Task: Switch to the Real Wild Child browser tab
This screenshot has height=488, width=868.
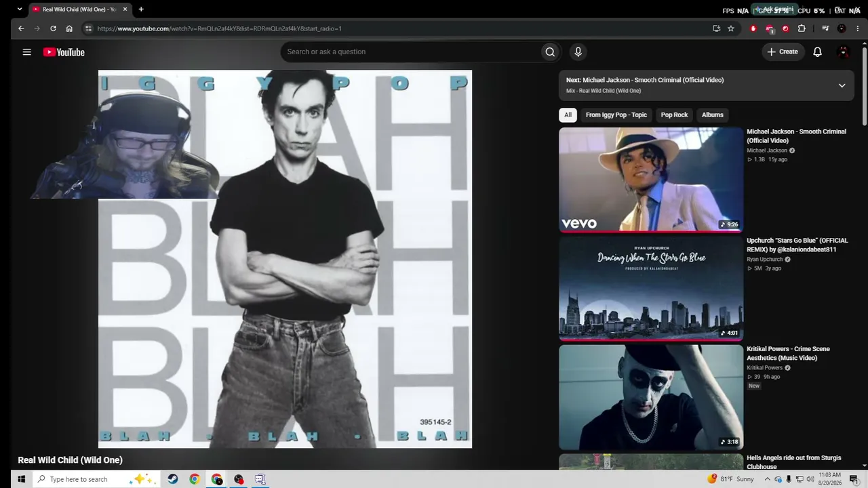Action: (79, 9)
